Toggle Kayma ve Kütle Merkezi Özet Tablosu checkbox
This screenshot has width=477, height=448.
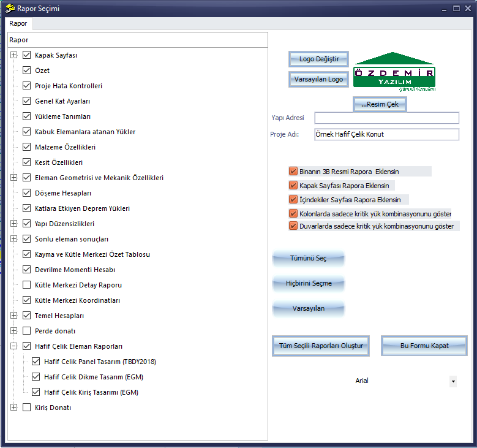pos(27,254)
